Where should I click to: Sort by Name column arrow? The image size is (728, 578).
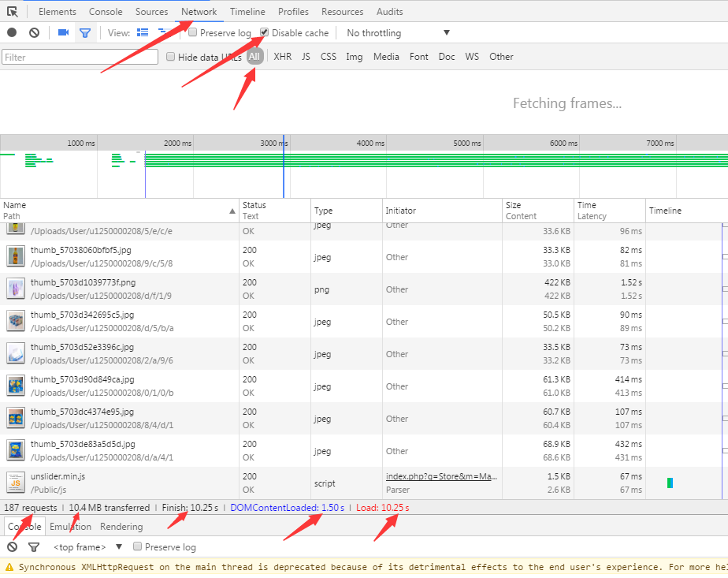pos(232,211)
